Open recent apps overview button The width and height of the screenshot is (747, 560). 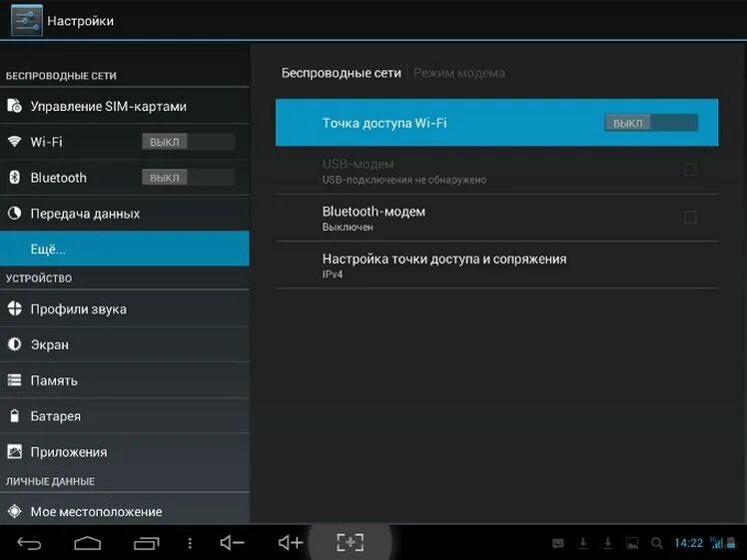(146, 543)
